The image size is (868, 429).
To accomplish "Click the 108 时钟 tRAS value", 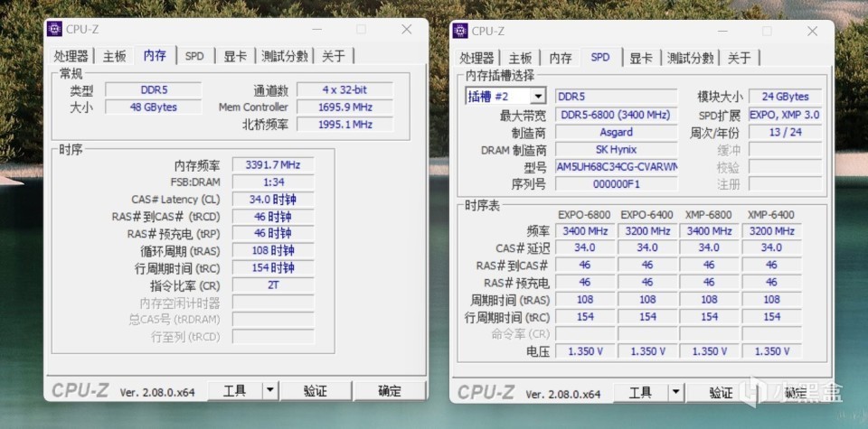I will (x=273, y=250).
